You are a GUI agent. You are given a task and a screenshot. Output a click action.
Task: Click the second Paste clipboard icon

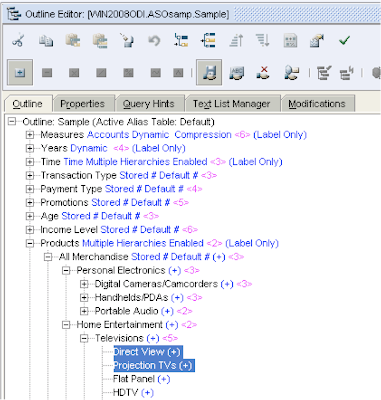[x=100, y=41]
